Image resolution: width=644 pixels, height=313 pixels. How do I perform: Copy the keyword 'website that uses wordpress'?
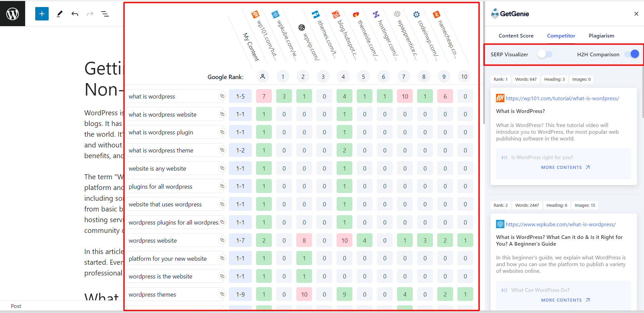click(222, 204)
